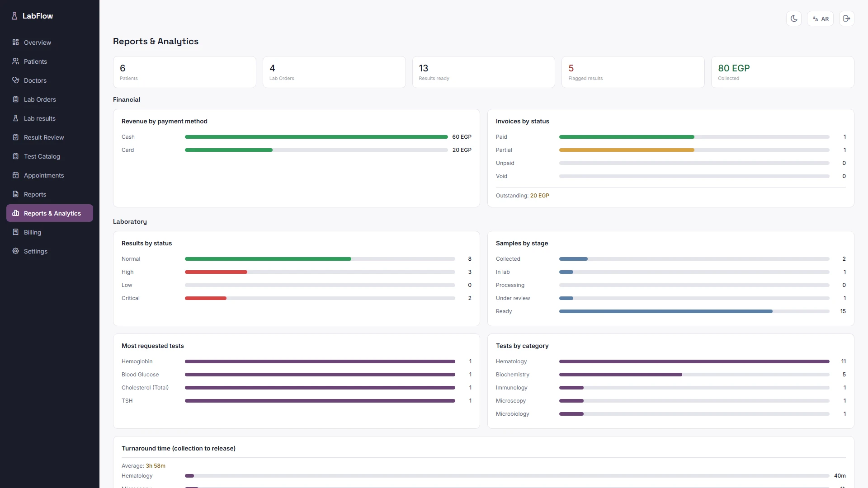Click the Average 3h 58m value
868x488 pixels.
[156, 465]
